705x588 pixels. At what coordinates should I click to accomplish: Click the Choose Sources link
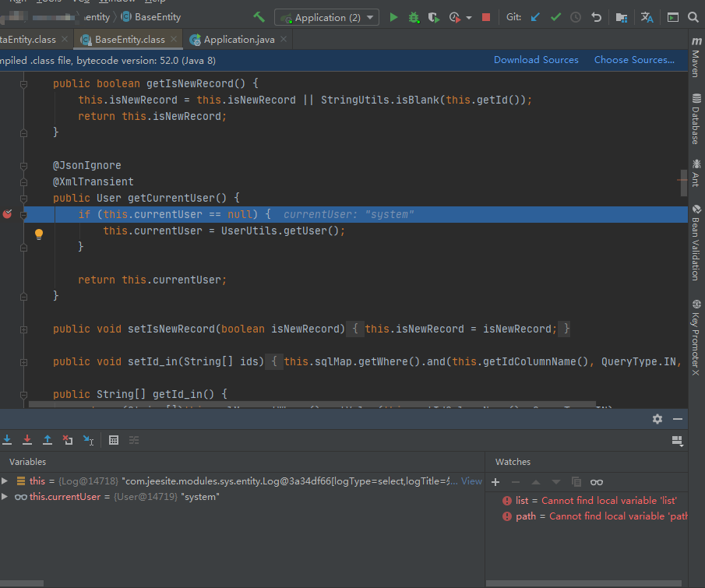634,60
